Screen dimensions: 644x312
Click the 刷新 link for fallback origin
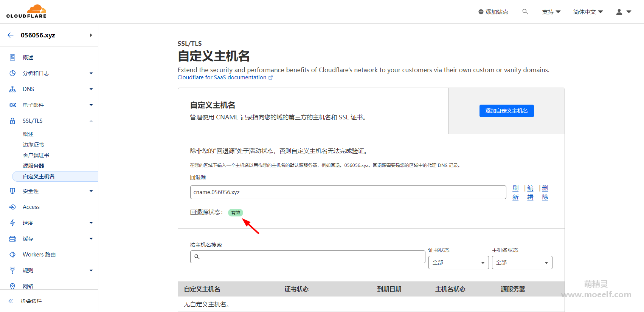click(515, 193)
